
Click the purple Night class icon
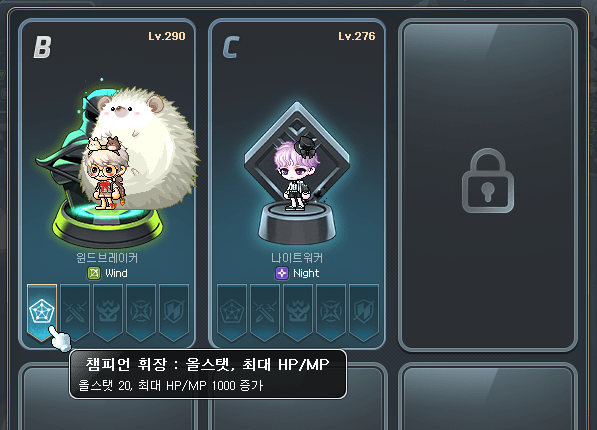click(282, 273)
